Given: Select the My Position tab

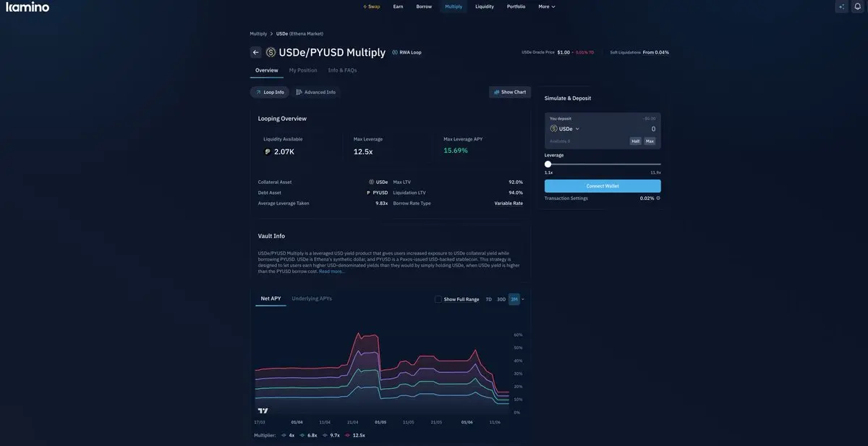Looking at the screenshot, I should coord(303,70).
